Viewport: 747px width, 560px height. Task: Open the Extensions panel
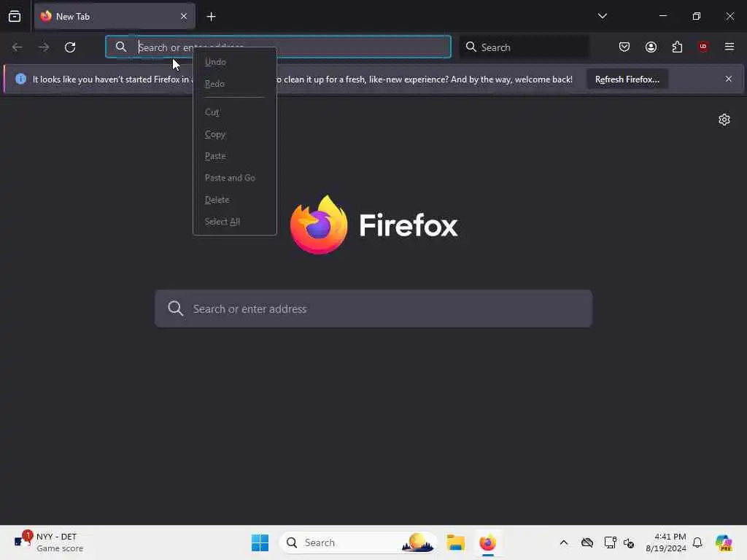tap(677, 47)
